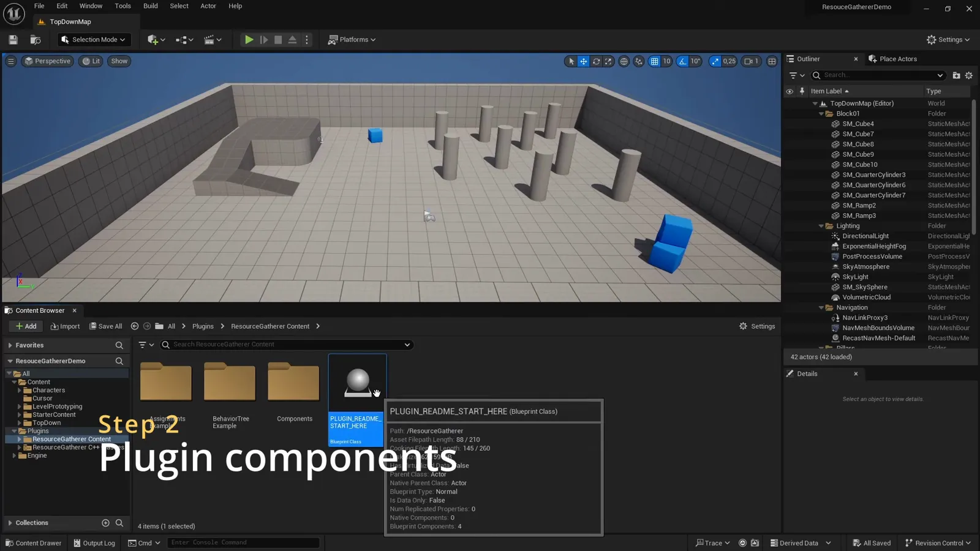
Task: Switch to the Place Actors tab
Action: click(893, 59)
